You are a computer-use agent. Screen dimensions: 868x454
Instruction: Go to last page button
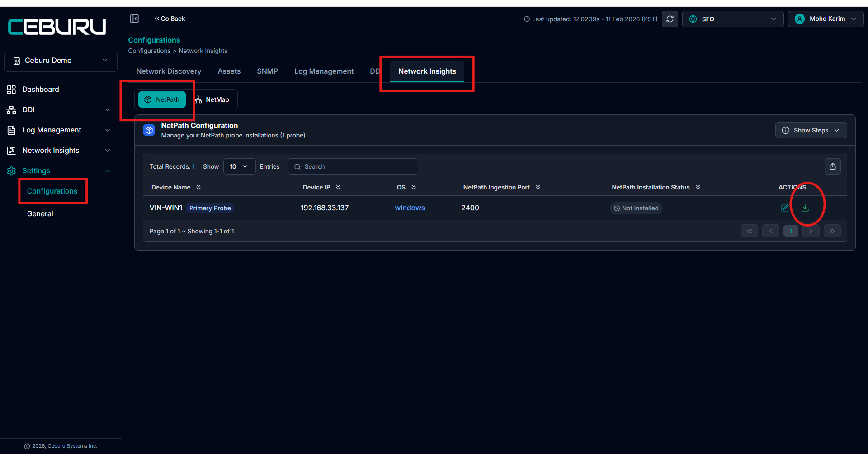click(x=832, y=231)
